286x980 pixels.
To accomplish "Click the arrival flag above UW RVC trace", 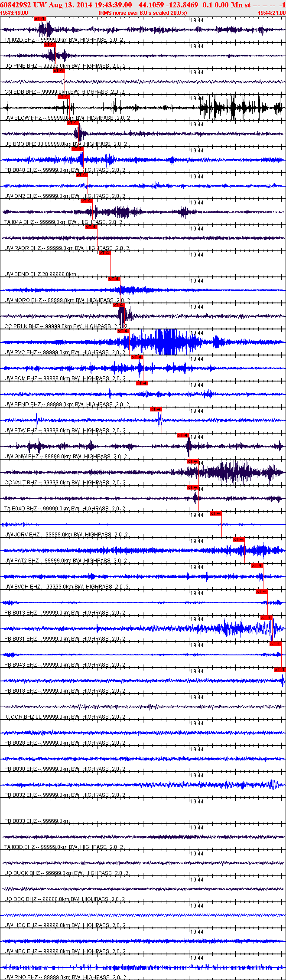I will click(123, 331).
